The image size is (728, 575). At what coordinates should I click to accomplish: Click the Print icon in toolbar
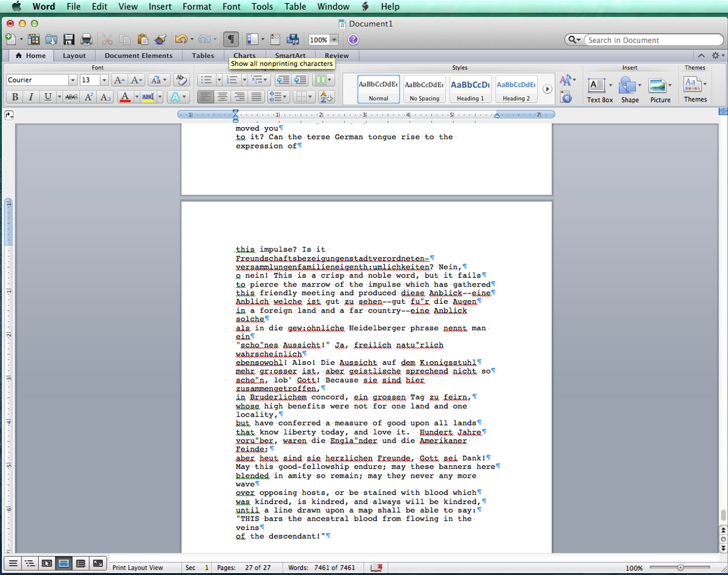[x=86, y=39]
